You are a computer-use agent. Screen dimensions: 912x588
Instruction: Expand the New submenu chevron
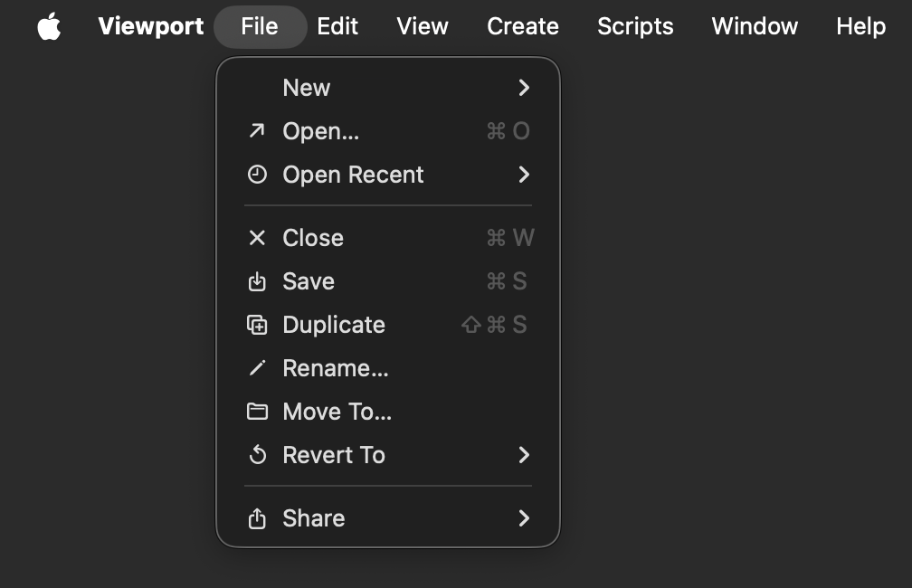click(x=524, y=88)
